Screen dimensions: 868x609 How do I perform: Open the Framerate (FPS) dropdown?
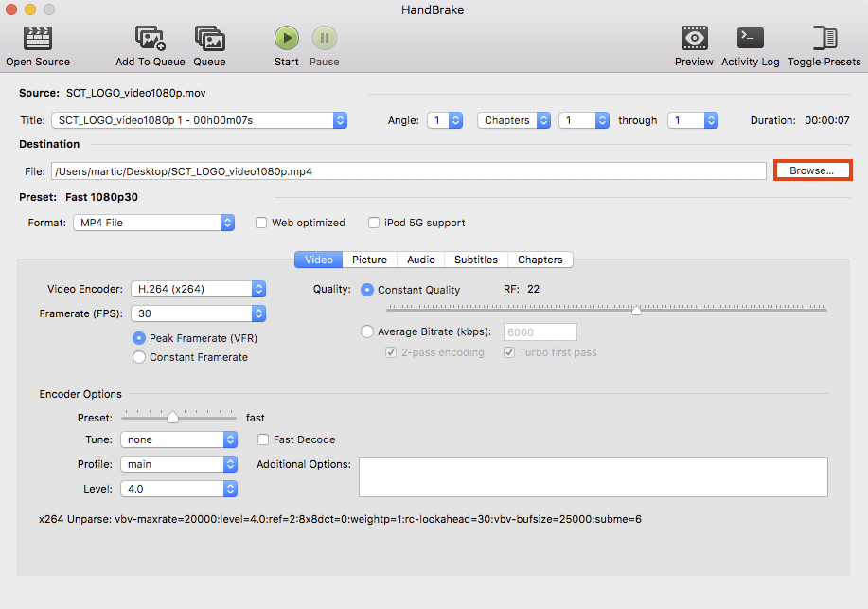pyautogui.click(x=198, y=313)
